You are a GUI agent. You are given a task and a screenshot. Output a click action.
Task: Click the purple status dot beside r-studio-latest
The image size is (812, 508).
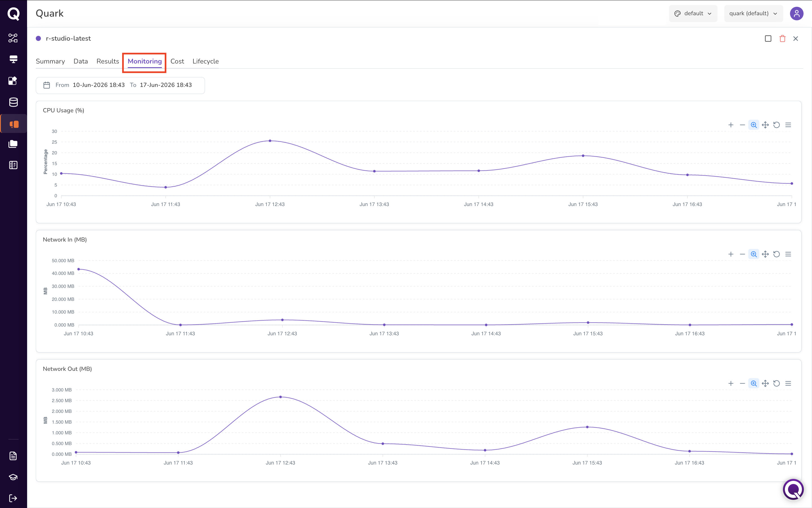(39, 39)
